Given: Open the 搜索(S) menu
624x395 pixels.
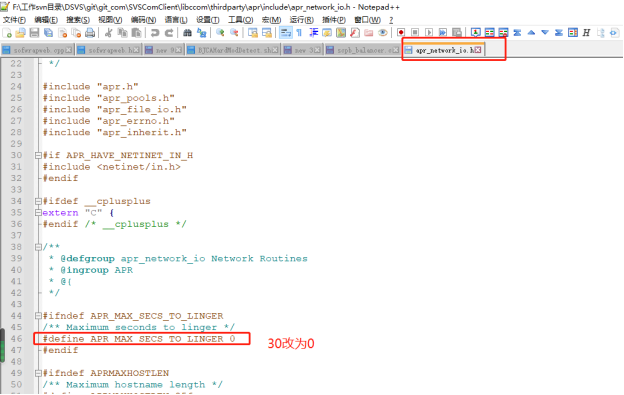Looking at the screenshot, I should 78,19.
